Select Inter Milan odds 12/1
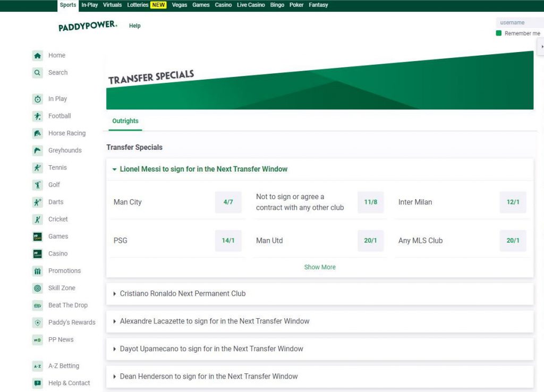This screenshot has width=544, height=392. coord(513,202)
